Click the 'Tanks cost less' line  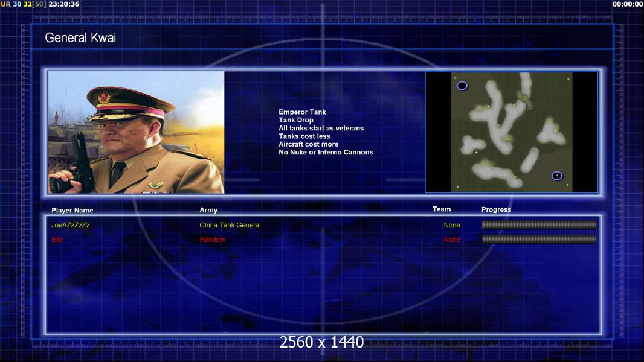pyautogui.click(x=304, y=136)
